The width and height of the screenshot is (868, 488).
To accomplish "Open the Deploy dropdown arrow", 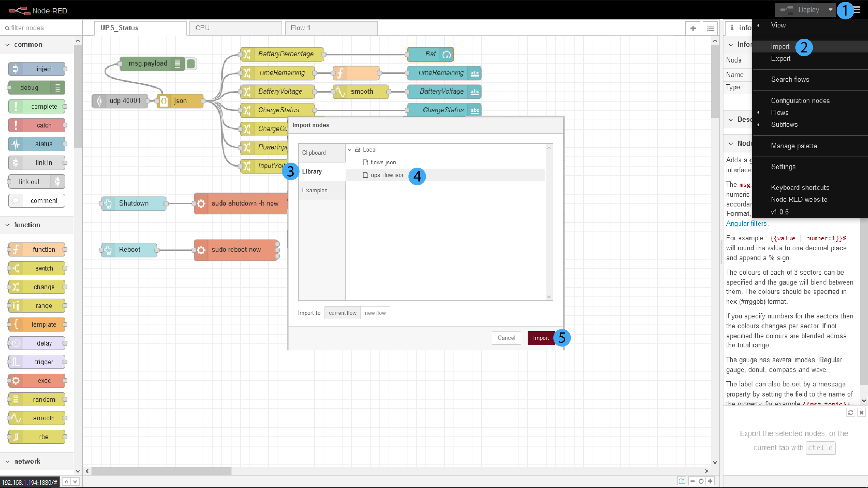I will [830, 10].
